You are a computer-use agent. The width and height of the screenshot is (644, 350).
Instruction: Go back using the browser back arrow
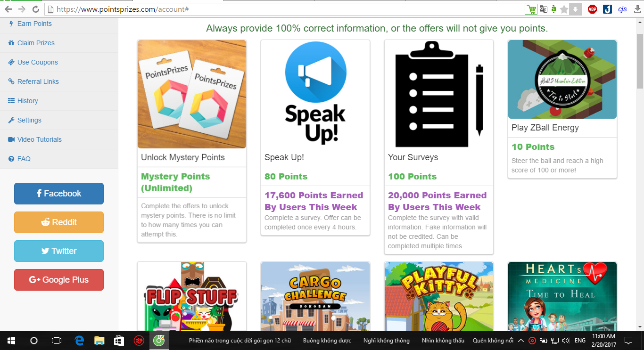tap(8, 9)
